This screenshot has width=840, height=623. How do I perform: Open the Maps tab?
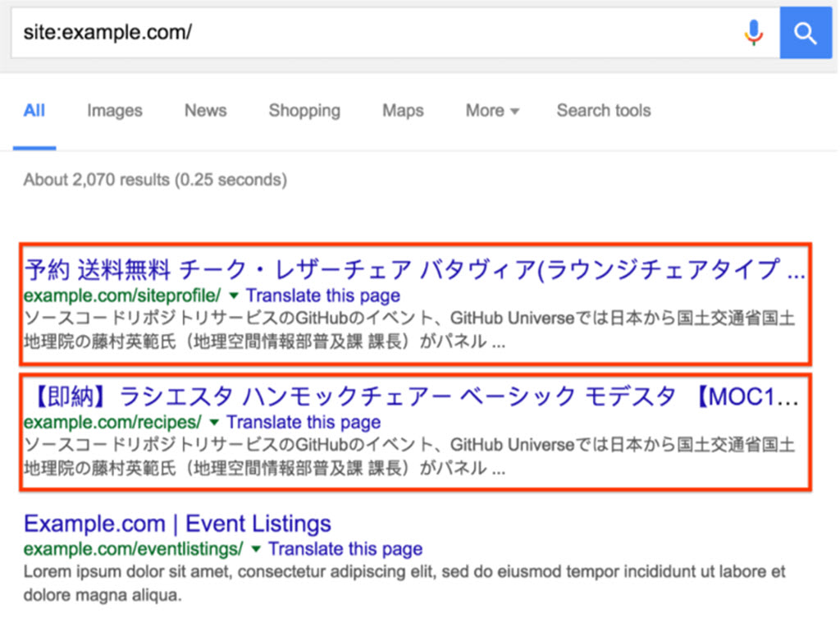pos(403,111)
